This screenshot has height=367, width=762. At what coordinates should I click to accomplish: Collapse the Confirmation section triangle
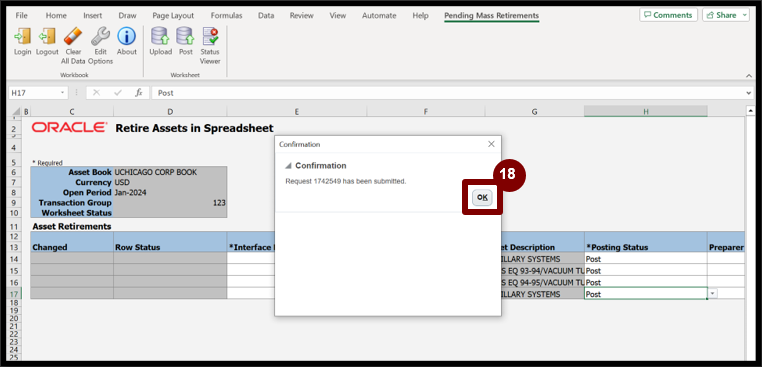pyautogui.click(x=288, y=166)
